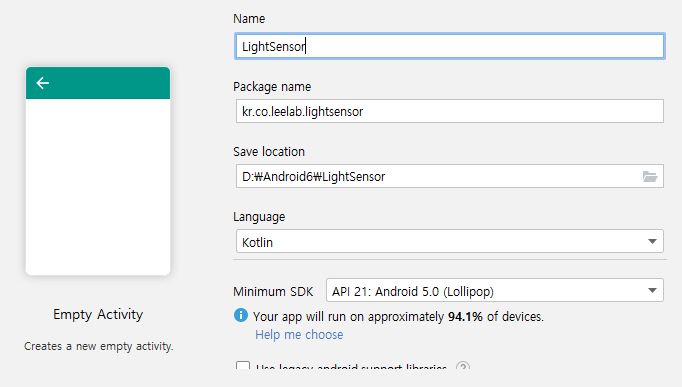Open the Save location folder browser

pos(650,176)
